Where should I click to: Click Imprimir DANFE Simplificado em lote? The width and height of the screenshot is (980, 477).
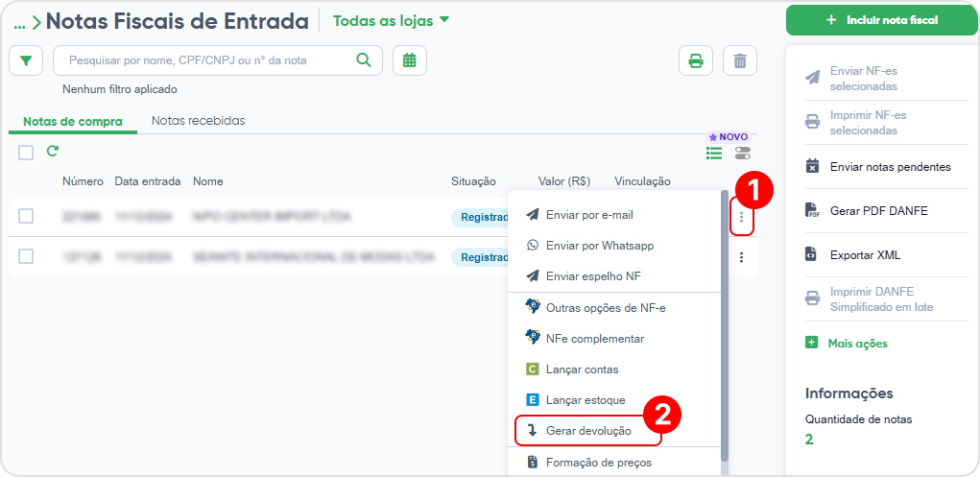(881, 299)
